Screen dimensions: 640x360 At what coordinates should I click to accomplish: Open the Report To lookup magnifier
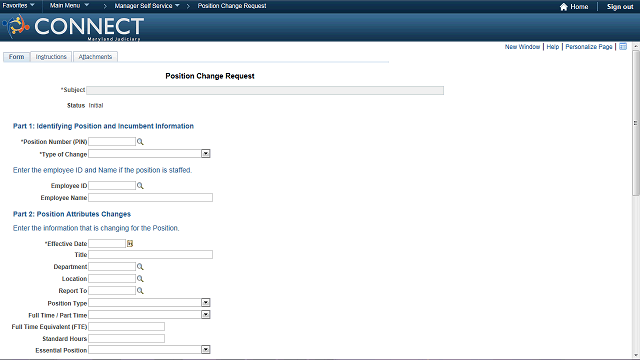click(140, 291)
